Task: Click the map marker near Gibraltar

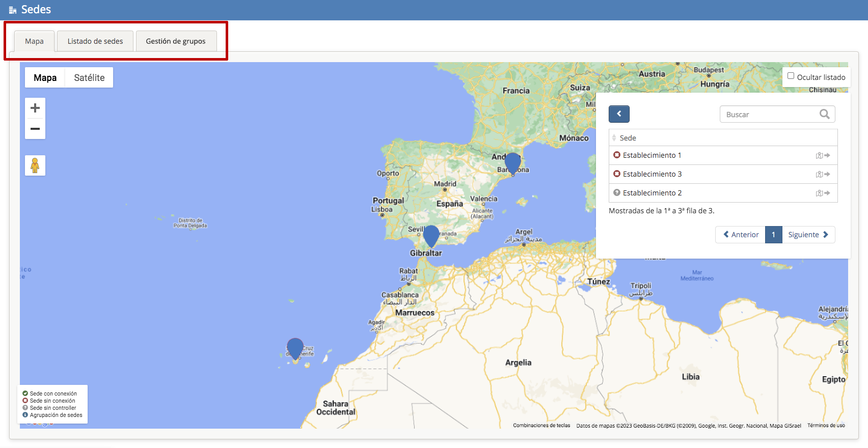Action: (x=431, y=236)
